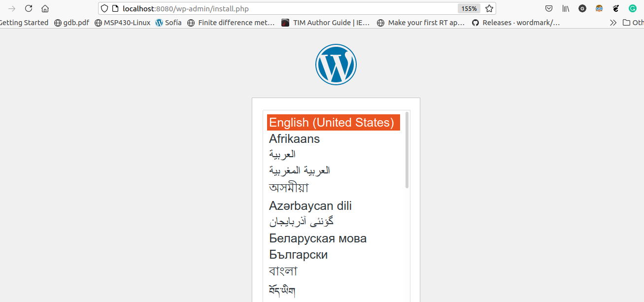Open the gdb.pdf bookmark
Image resolution: width=644 pixels, height=302 pixels.
71,23
